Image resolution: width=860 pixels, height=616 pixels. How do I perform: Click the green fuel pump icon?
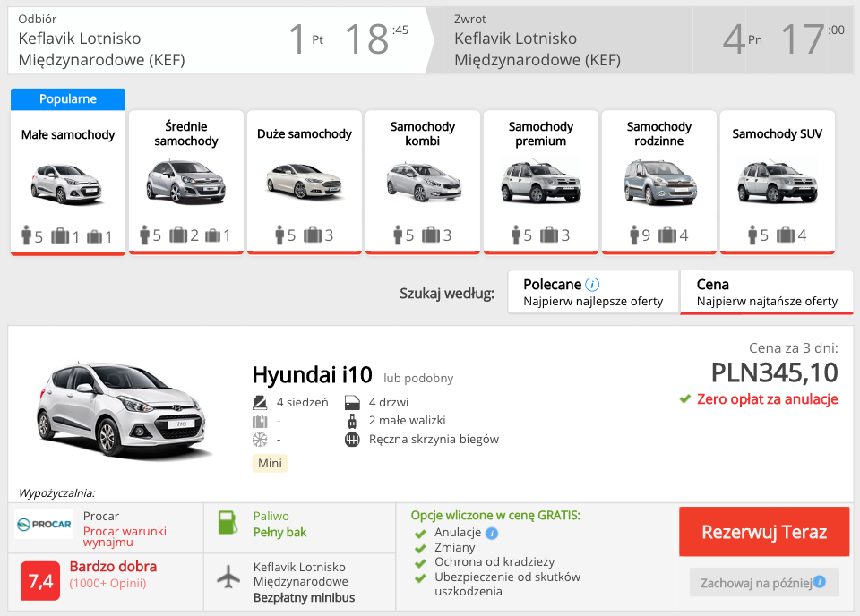click(x=228, y=522)
